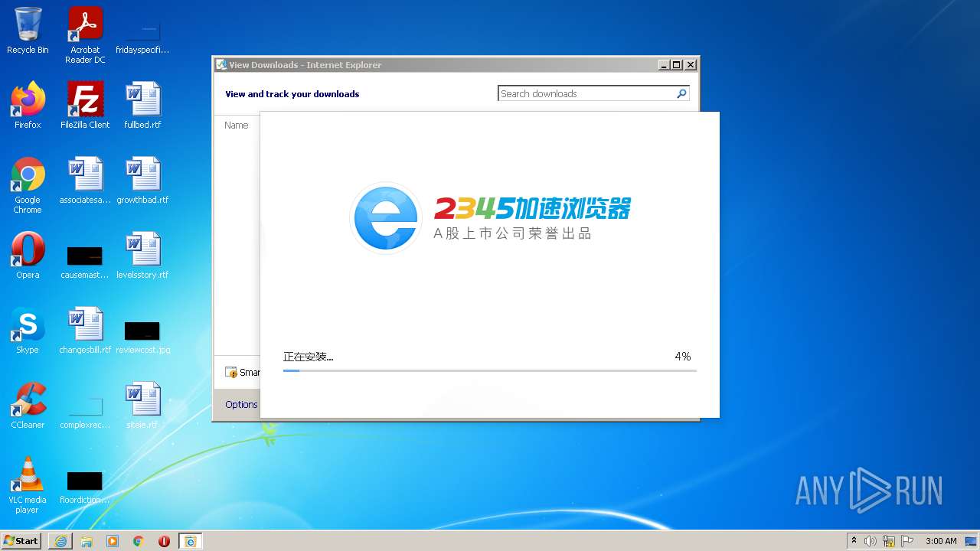Click the search magnifier in downloads window

681,93
